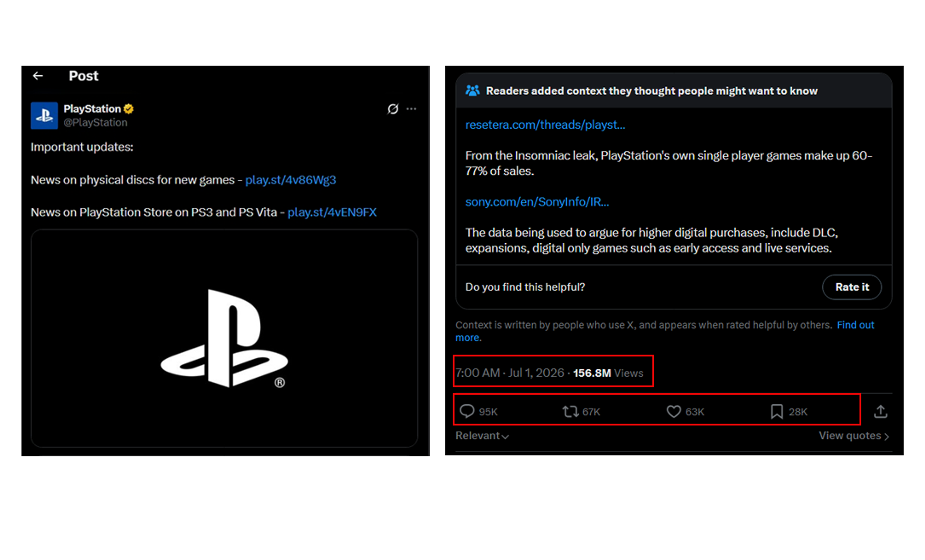Click the 156.8M Views count

tap(608, 373)
